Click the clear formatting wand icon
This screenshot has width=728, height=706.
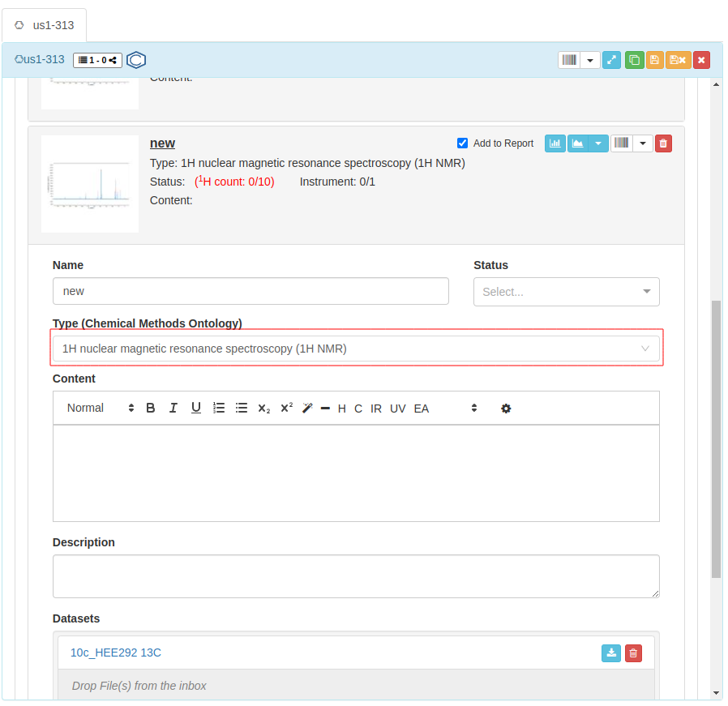(307, 409)
